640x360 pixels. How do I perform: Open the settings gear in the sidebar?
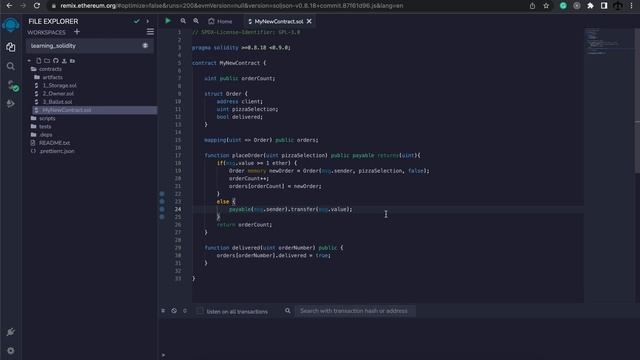pos(11,351)
